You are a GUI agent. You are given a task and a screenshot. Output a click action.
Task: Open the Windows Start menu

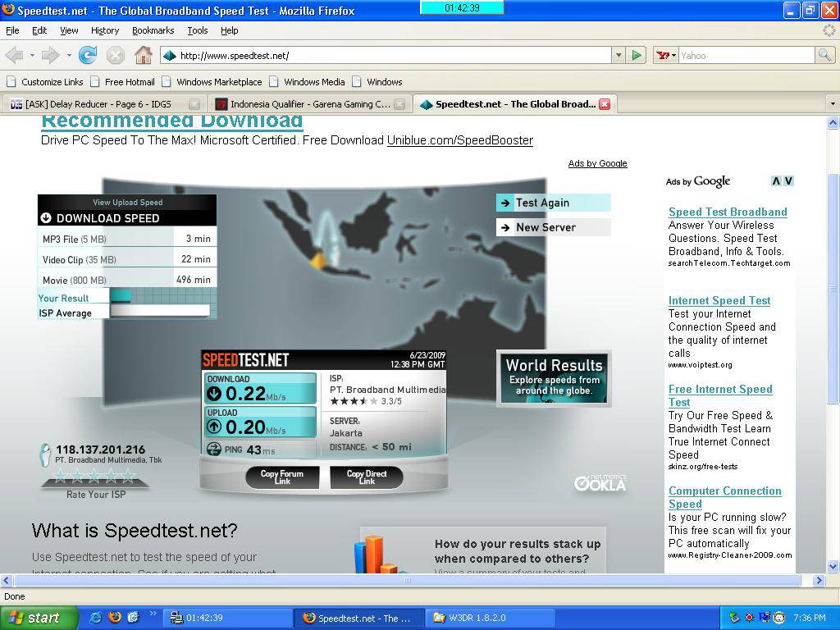[39, 618]
